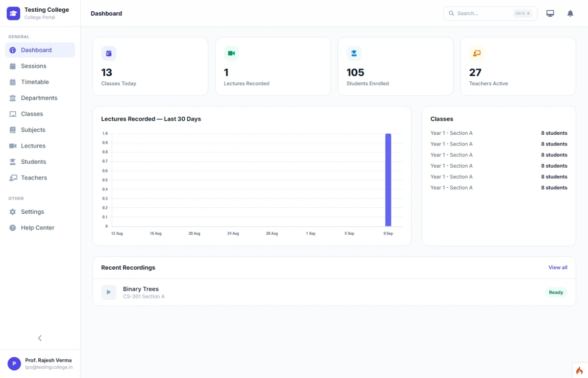Click the Testing College graduation cap logo
This screenshot has height=378, width=588.
pyautogui.click(x=13, y=13)
